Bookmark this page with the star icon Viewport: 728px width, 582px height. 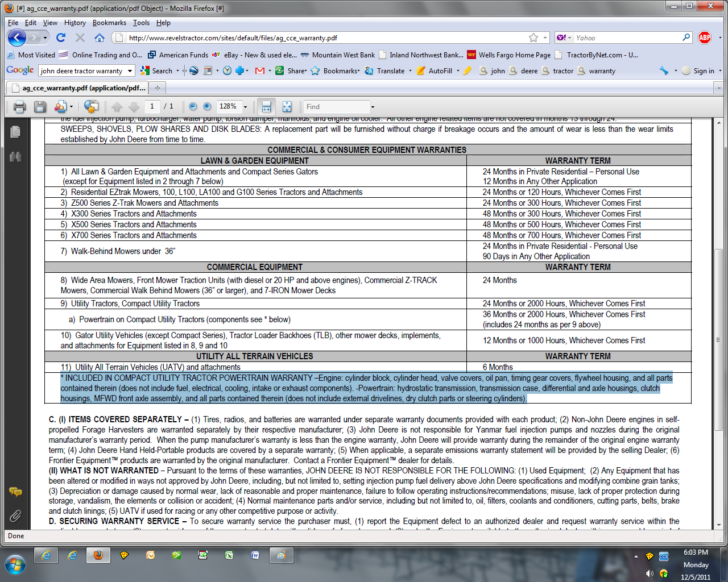(x=533, y=38)
